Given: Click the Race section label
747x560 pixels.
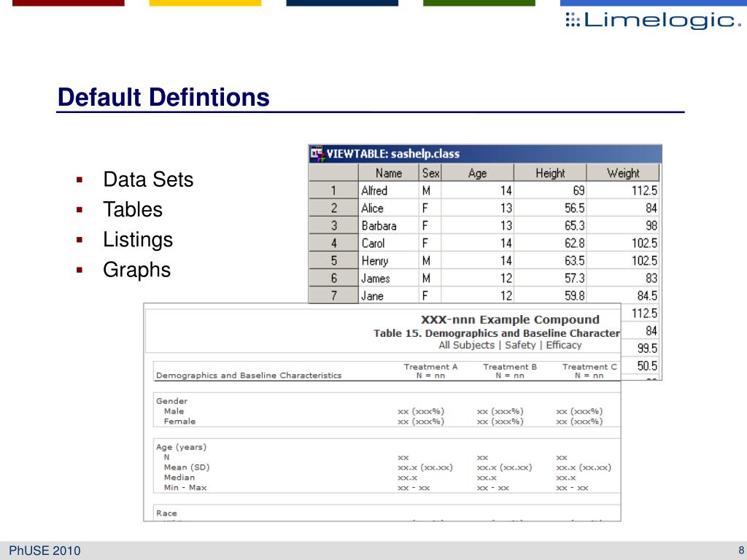Looking at the screenshot, I should point(166,513).
